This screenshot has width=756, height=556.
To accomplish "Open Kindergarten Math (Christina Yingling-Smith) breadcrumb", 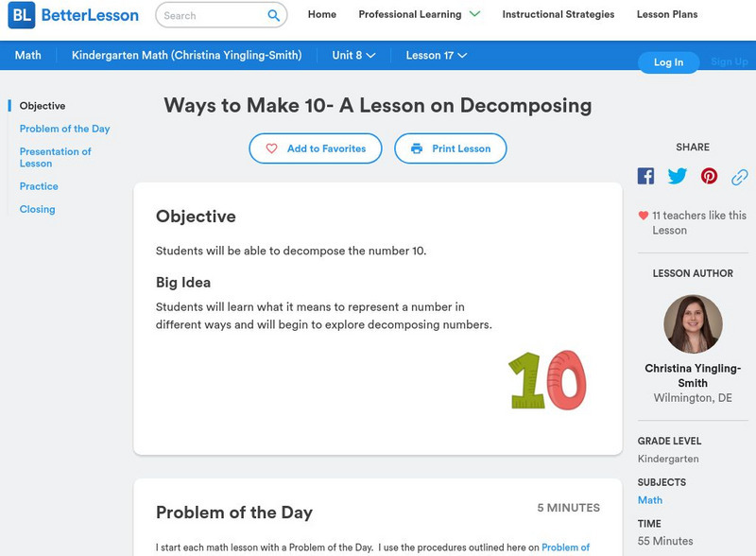I will (x=186, y=56).
